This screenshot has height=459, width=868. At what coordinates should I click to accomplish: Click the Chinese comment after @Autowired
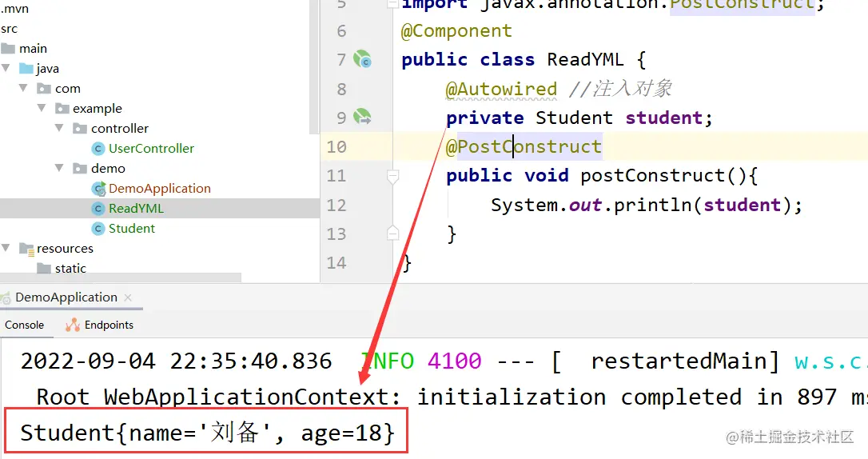click(x=621, y=89)
